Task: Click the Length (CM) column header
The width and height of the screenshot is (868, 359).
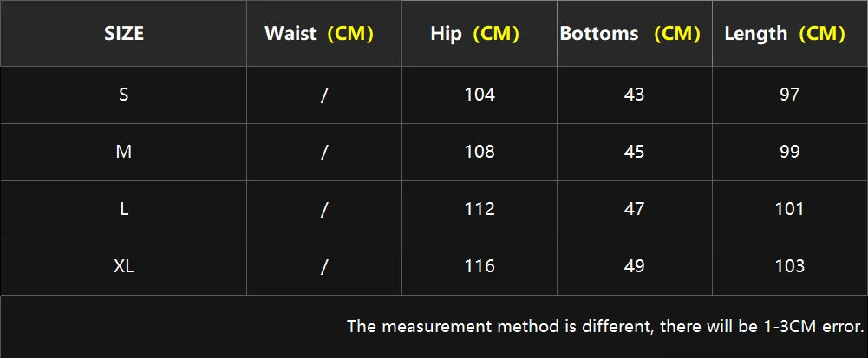Action: coord(784,34)
